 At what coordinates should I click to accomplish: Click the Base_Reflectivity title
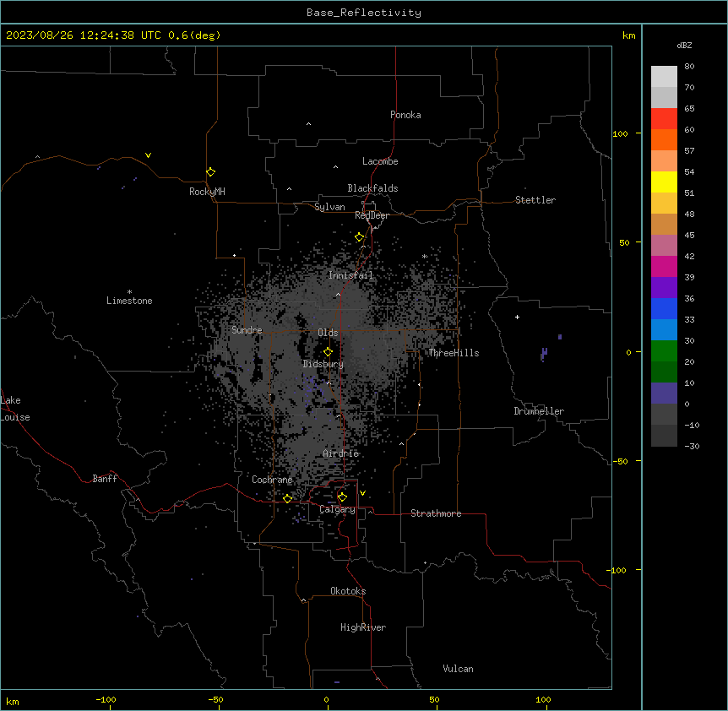click(x=364, y=13)
